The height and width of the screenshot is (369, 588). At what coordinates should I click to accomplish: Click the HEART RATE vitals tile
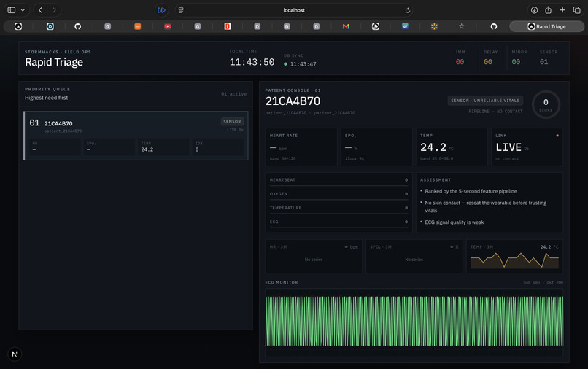(x=301, y=147)
